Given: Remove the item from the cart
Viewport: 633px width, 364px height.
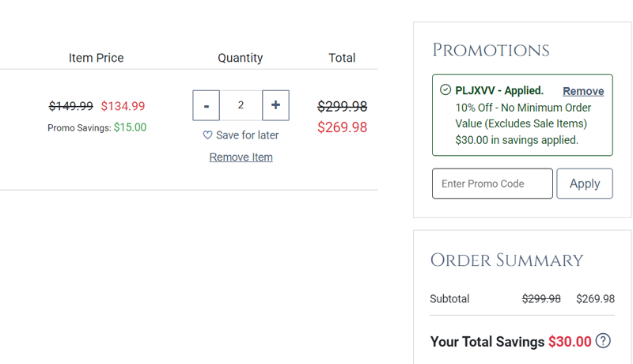Looking at the screenshot, I should click(241, 157).
